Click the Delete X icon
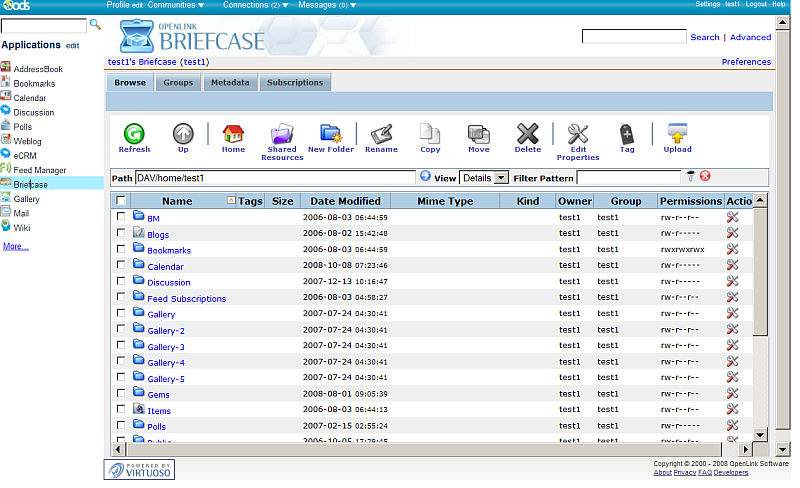Screen dimensions: 800x488 tap(527, 134)
